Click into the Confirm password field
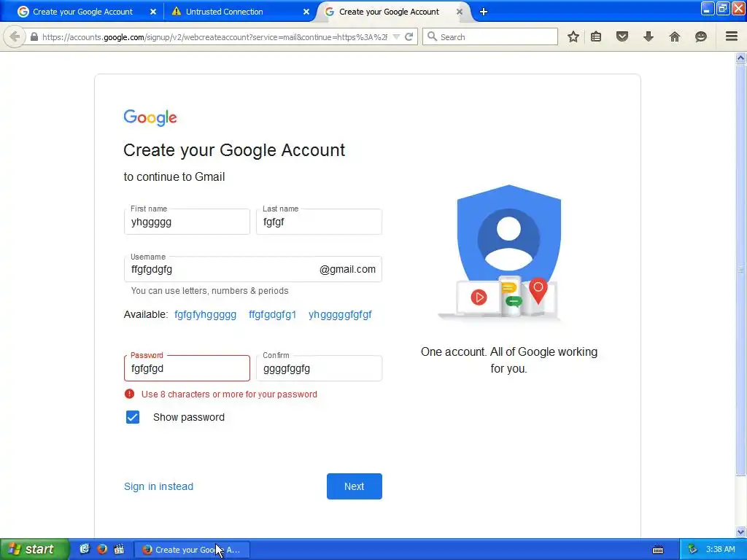Image resolution: width=747 pixels, height=560 pixels. click(319, 368)
